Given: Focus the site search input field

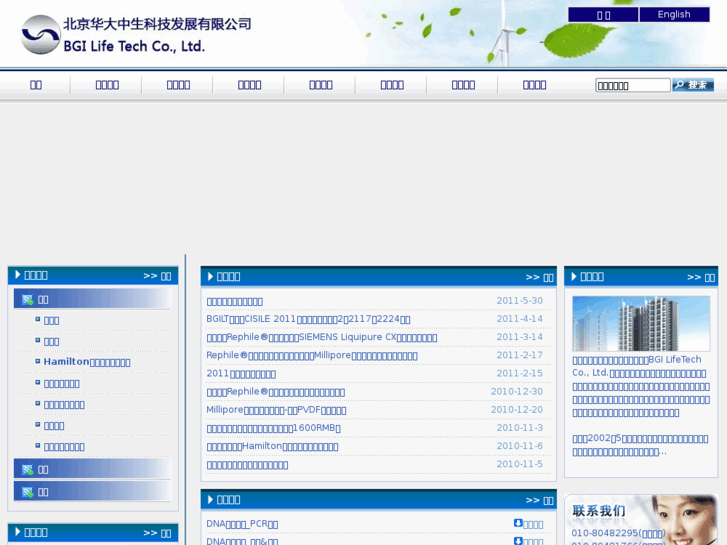Looking at the screenshot, I should [x=633, y=85].
